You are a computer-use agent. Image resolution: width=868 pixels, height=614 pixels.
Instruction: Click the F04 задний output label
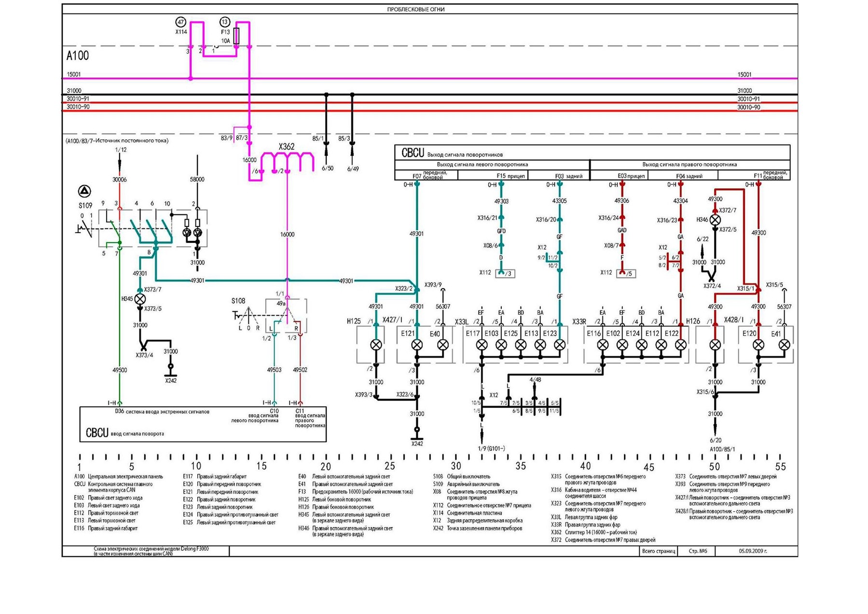689,176
